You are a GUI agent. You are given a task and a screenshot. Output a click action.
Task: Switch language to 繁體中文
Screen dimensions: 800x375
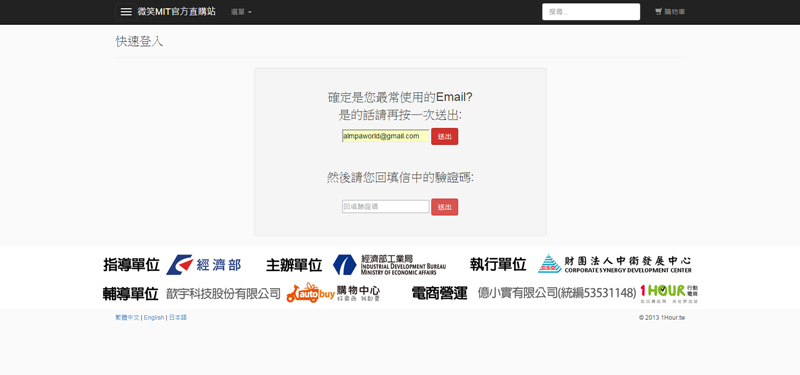pos(127,317)
